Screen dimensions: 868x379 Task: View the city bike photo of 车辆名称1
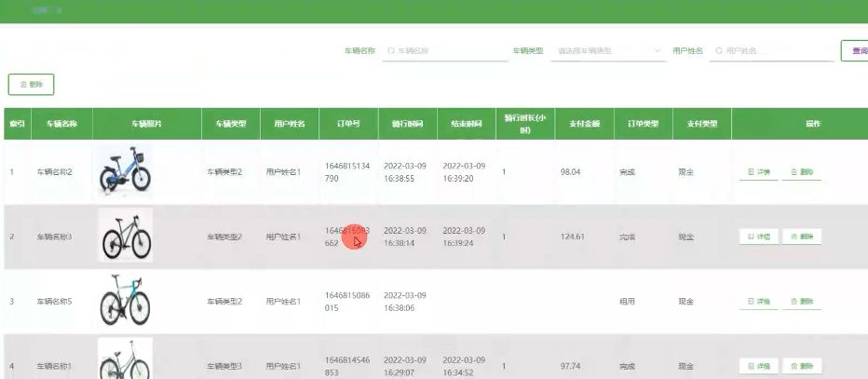[x=125, y=359]
